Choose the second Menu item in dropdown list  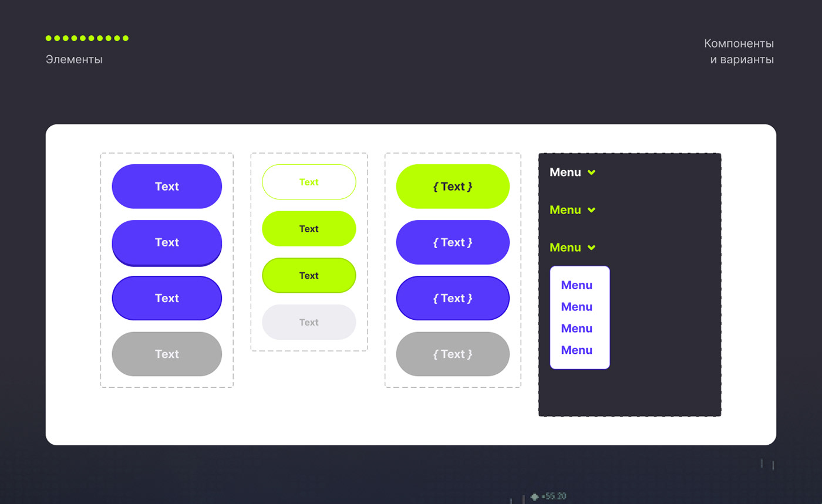(x=577, y=307)
